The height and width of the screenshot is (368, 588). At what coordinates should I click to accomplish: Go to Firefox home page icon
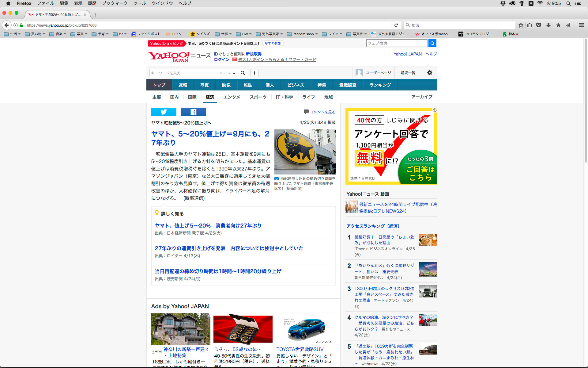click(x=558, y=25)
